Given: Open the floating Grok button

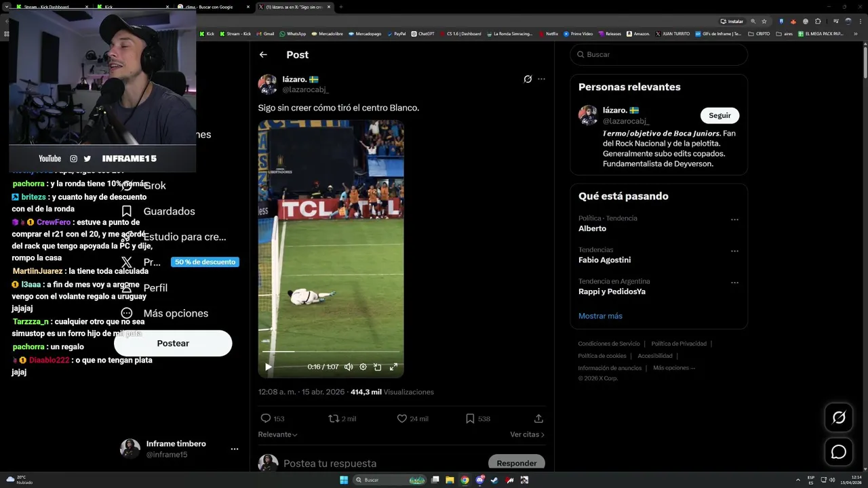Looking at the screenshot, I should point(839,418).
